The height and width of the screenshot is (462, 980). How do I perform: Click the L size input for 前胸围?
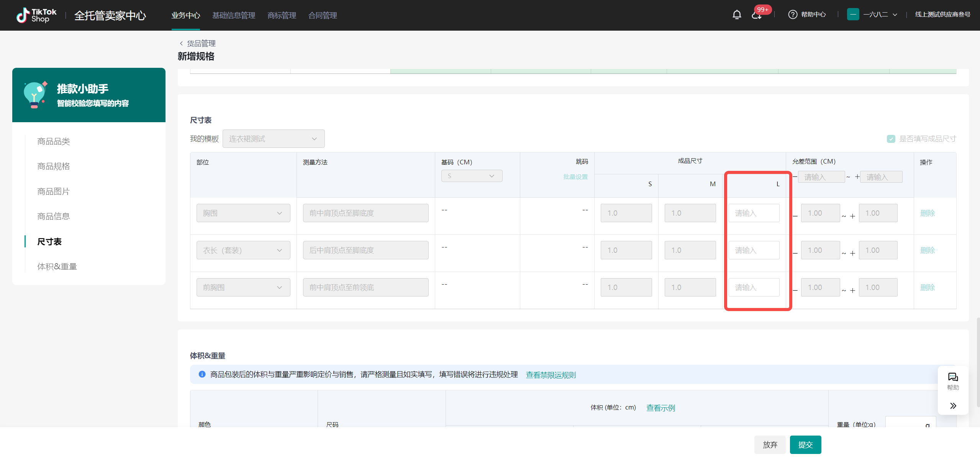click(754, 287)
